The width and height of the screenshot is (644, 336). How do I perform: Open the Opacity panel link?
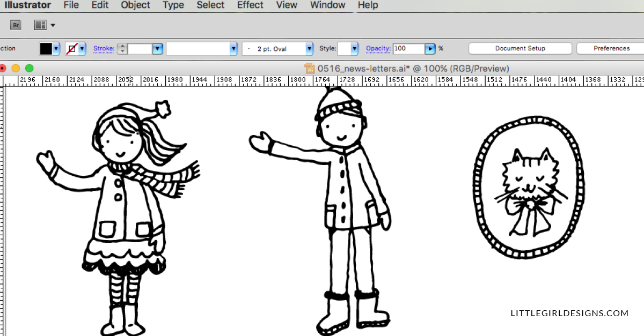coord(378,48)
